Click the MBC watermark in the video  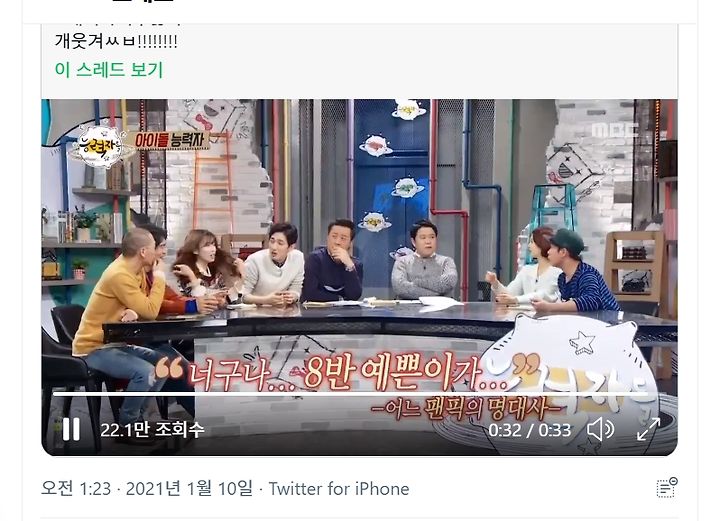[615, 130]
